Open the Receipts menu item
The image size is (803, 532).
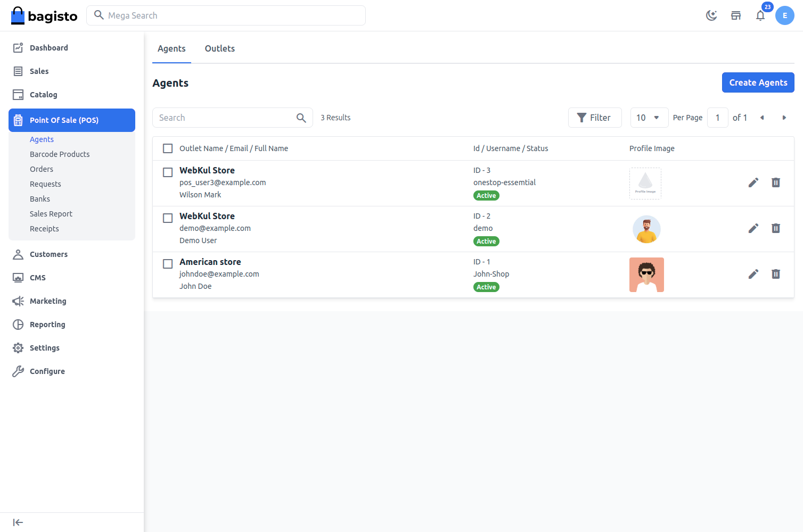coord(44,228)
